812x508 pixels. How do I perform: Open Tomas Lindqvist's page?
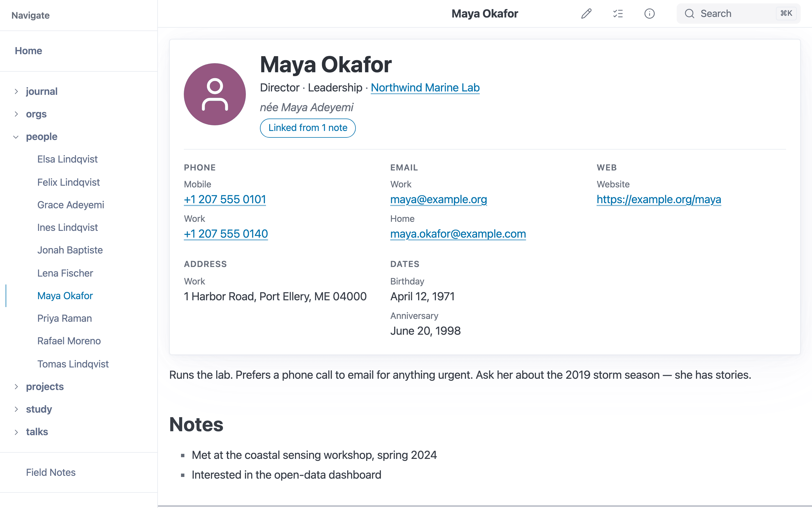(x=73, y=364)
